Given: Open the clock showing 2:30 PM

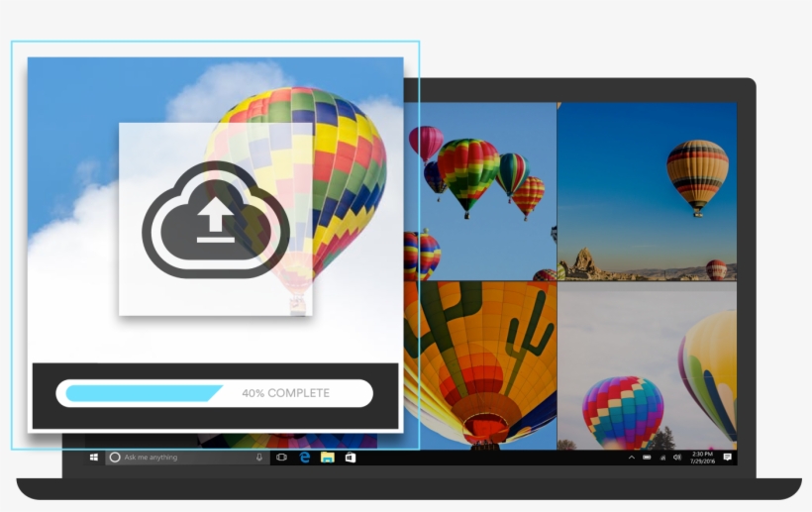Looking at the screenshot, I should pos(702,458).
